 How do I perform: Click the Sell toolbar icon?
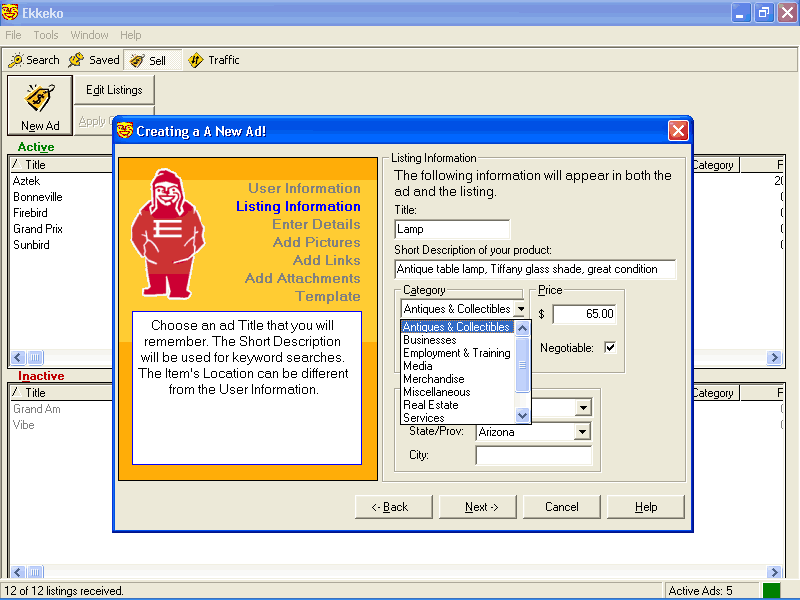(x=137, y=61)
